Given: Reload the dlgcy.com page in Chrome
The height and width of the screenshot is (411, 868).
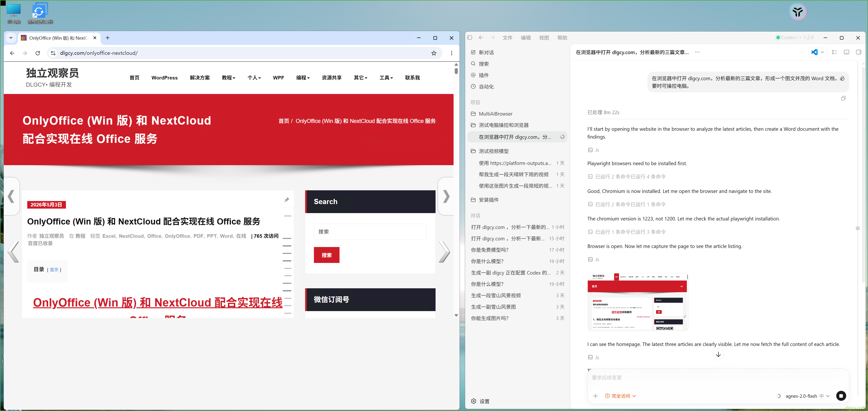Looking at the screenshot, I should [38, 53].
